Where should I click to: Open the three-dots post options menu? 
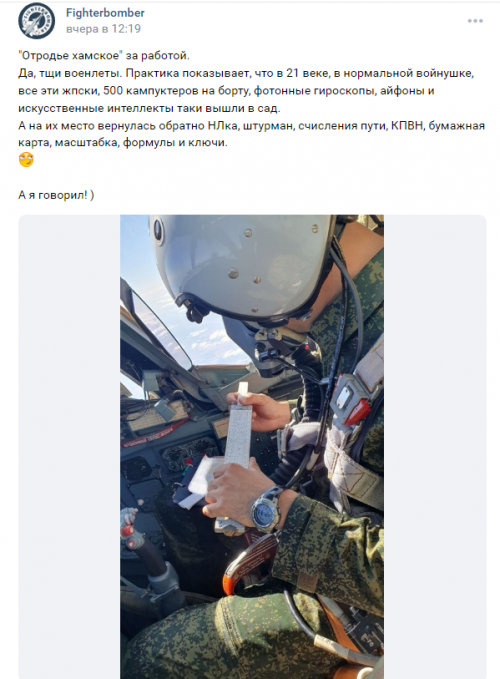(x=475, y=21)
